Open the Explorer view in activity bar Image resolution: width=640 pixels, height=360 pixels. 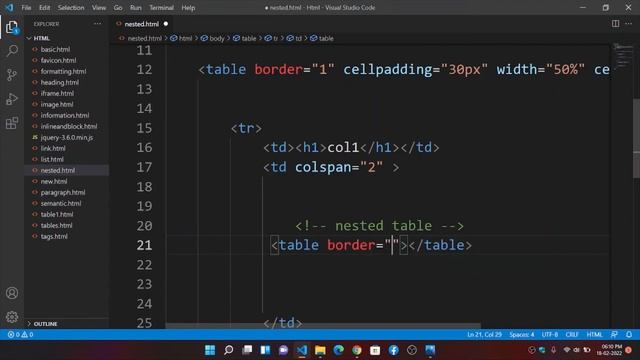12,27
